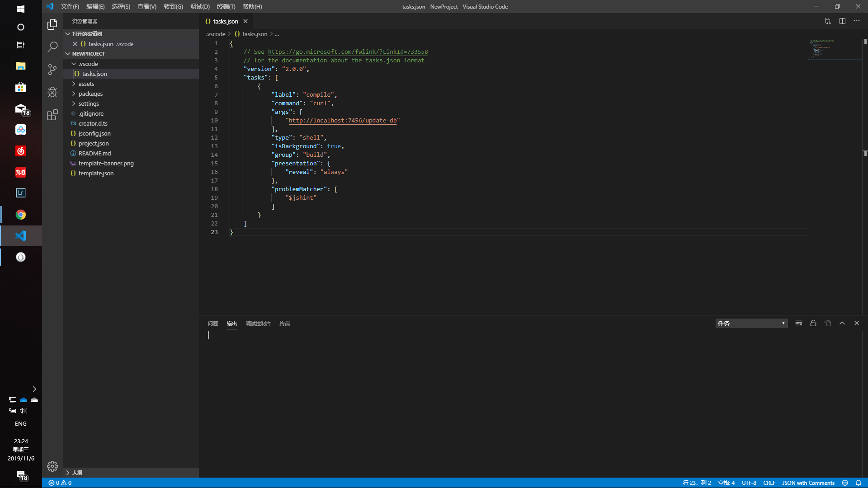Open the Debug view icon
868x488 pixels.
52,92
